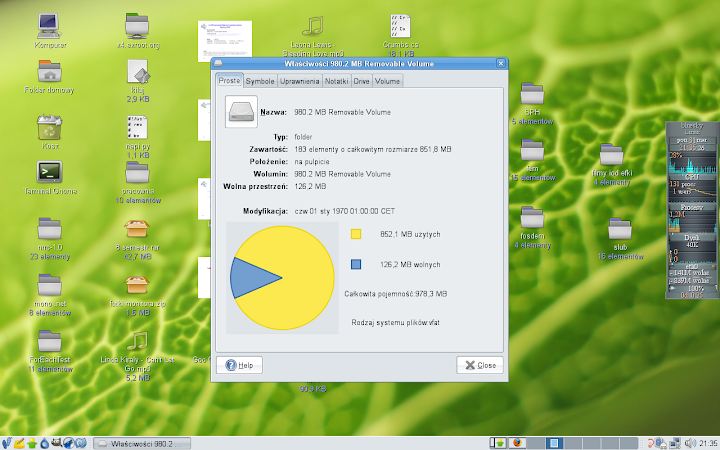Click 'Rodzaj systemu plików:vfat' text
Viewport: 720px width, 450px height.
pyautogui.click(x=395, y=322)
